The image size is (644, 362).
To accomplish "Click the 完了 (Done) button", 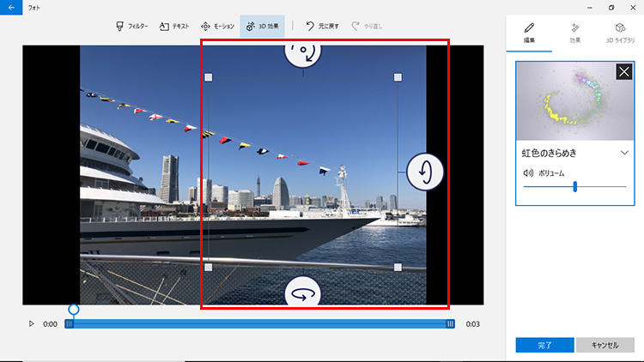I will [x=544, y=345].
